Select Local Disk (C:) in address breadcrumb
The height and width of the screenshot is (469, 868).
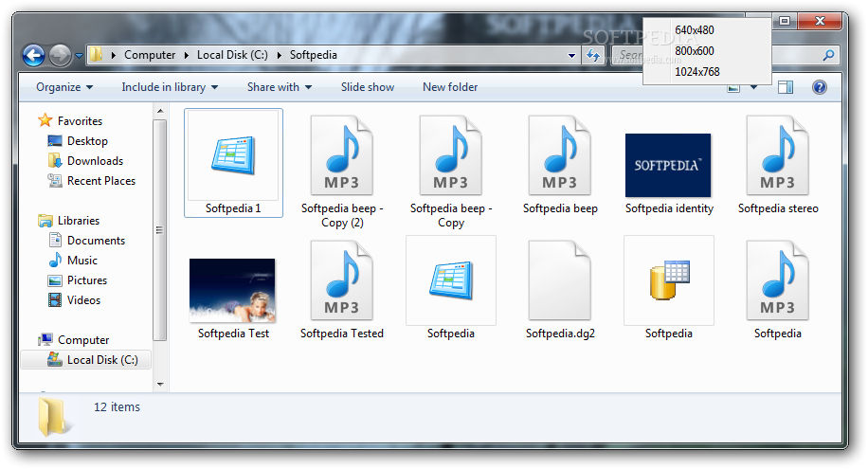coord(232,55)
